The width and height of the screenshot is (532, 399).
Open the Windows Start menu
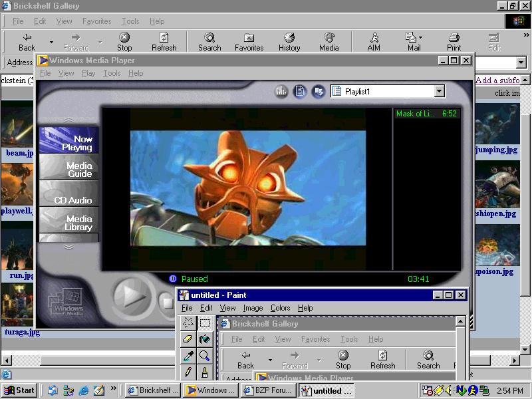[x=20, y=390]
